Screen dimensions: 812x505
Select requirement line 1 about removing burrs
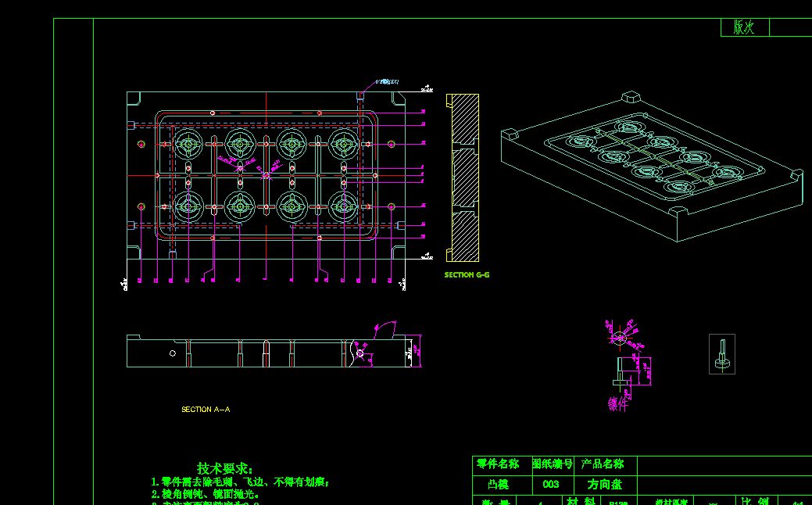240,482
